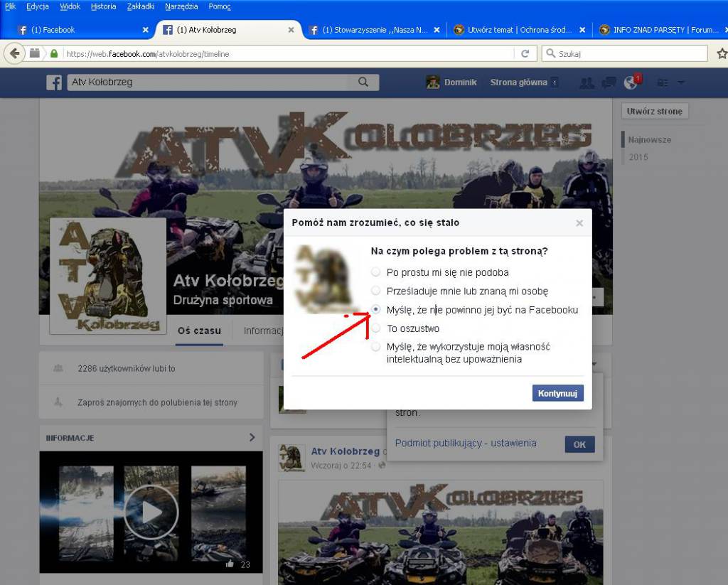Close the first Facebook browser tab
The width and height of the screenshot is (728, 585).
click(x=145, y=30)
